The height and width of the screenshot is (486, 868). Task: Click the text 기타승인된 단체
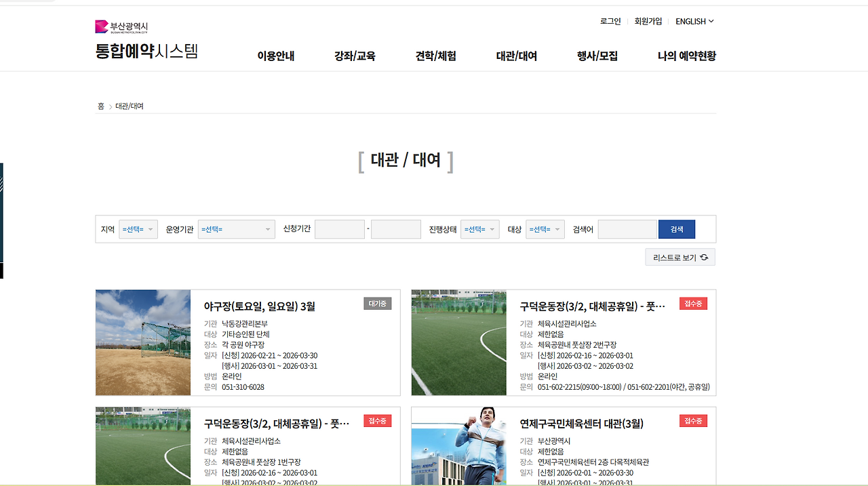[245, 334]
